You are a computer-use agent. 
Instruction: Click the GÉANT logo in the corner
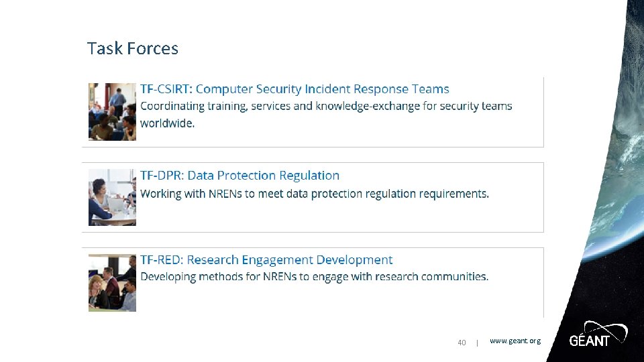tap(598, 334)
